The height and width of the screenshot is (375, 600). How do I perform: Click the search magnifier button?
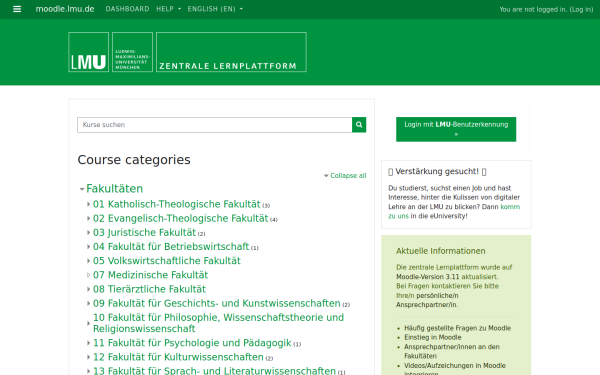point(359,125)
